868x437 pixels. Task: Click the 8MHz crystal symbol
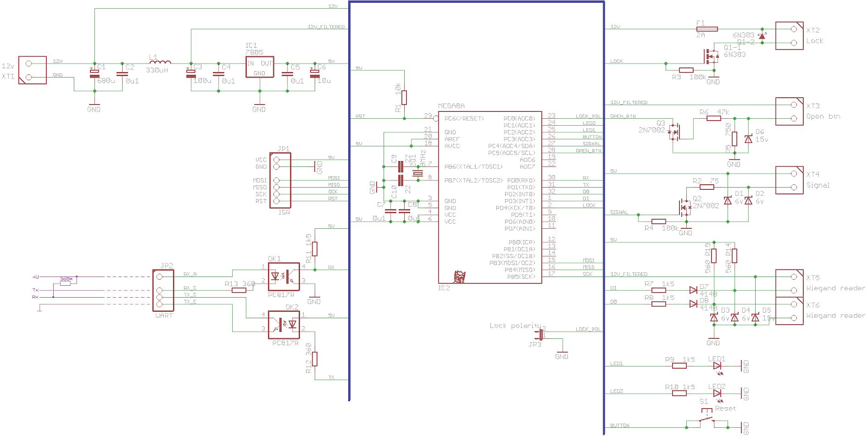coord(417,173)
